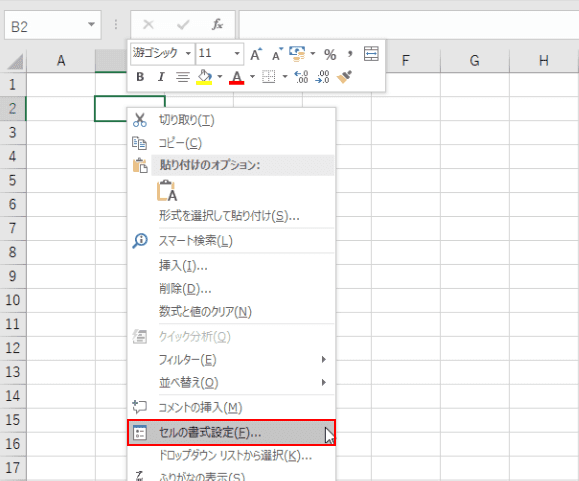
Task: Toggle Italic in the mini toolbar
Action: click(x=161, y=77)
